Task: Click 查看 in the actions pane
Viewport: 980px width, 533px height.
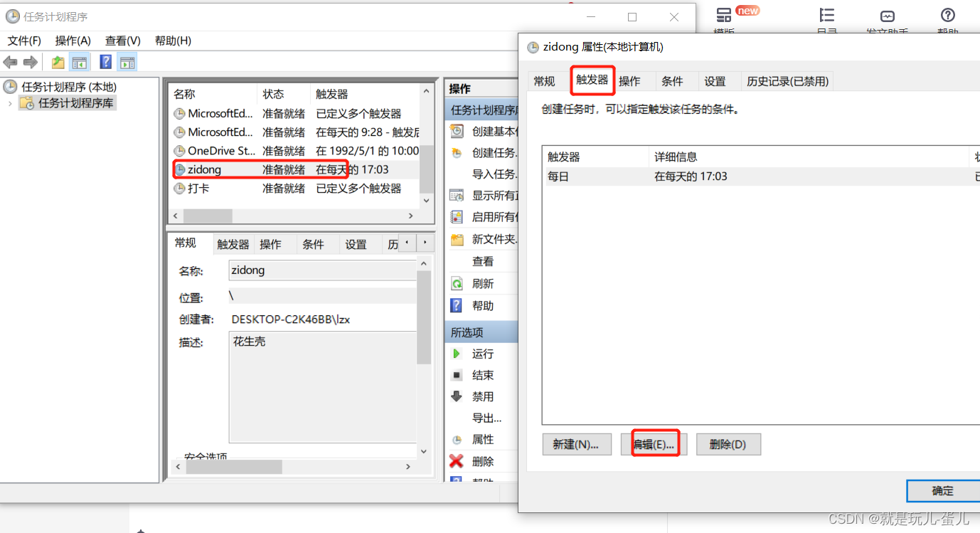Action: tap(483, 261)
